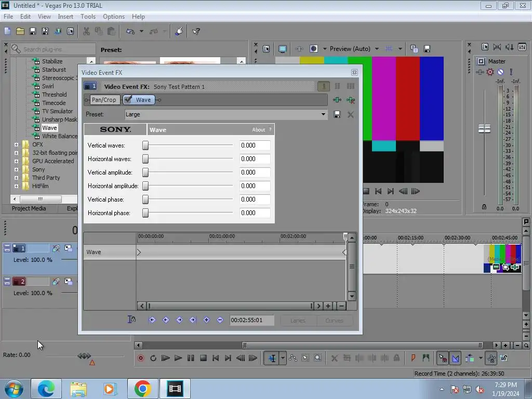Click the Zoom magnifier edit tool
532x399 pixels.
[317, 358]
